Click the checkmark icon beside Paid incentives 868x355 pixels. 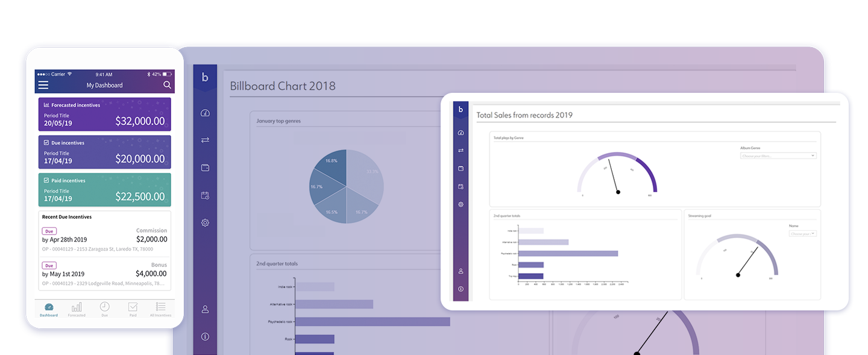[46, 180]
